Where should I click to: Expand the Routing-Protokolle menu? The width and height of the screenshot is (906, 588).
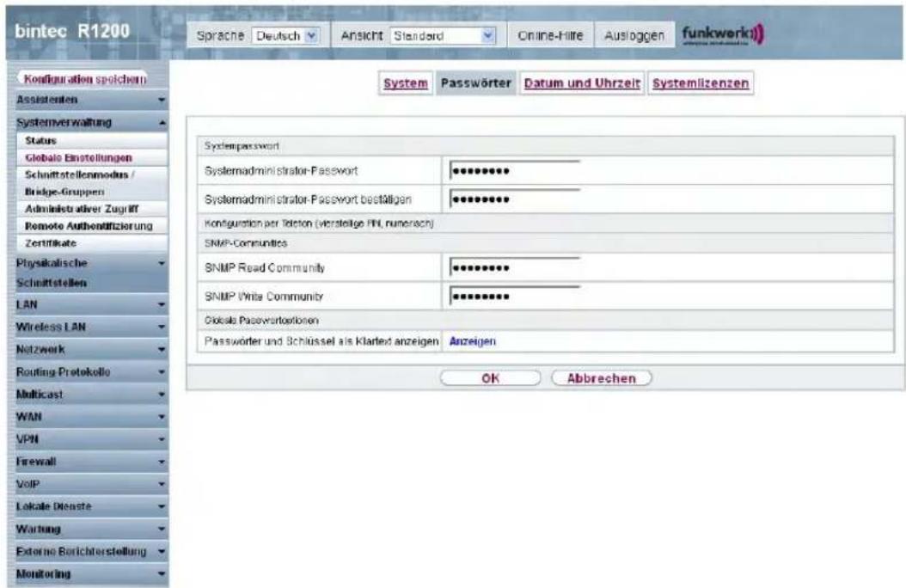tap(89, 372)
